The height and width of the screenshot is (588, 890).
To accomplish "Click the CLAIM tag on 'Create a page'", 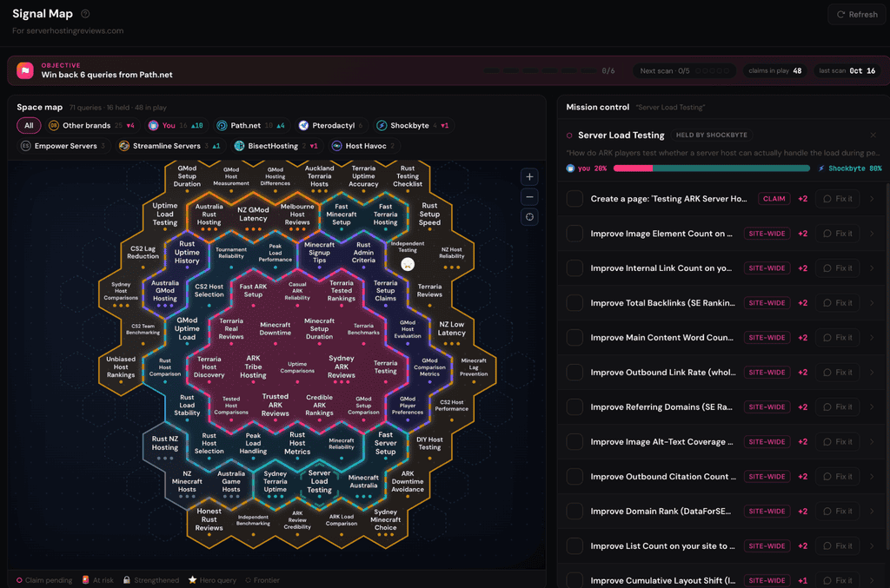I will coord(774,198).
